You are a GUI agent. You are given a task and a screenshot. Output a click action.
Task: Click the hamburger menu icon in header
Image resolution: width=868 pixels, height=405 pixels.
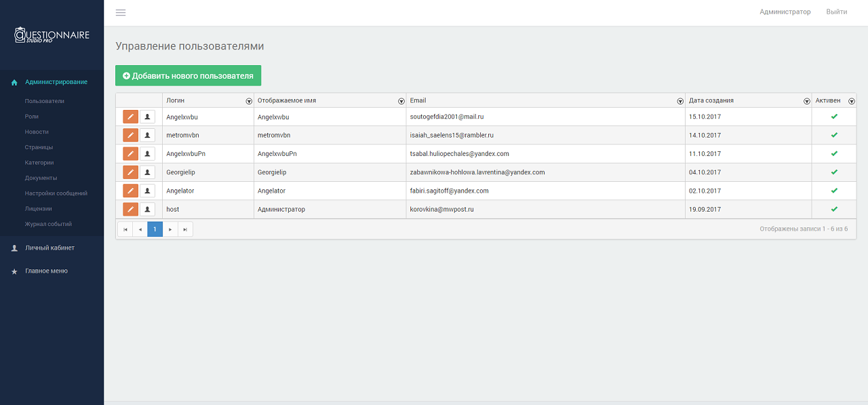(121, 12)
